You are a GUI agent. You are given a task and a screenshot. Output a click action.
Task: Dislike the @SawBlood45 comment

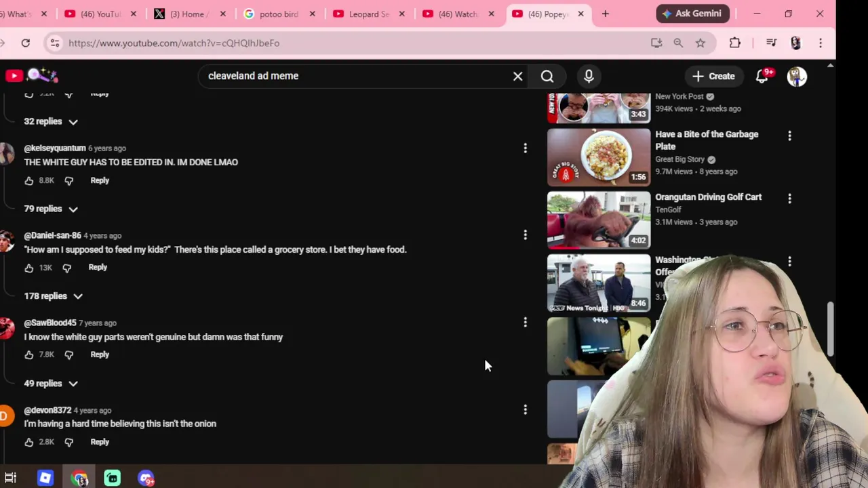[x=68, y=354]
